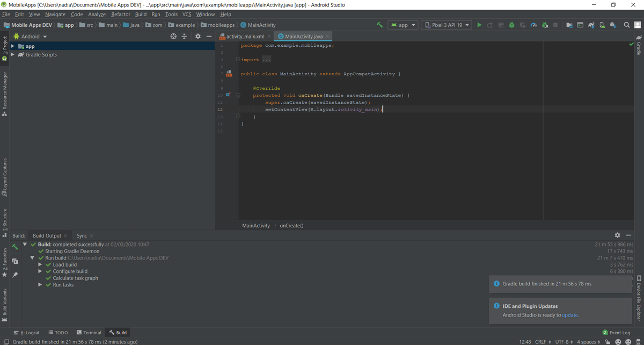Open the Android project view dropdown
This screenshot has height=345, width=644.
(30, 37)
